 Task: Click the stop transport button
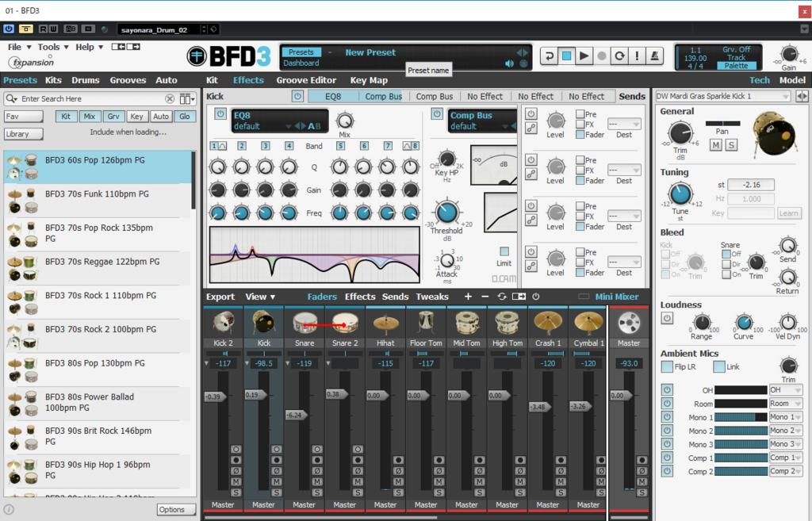566,56
